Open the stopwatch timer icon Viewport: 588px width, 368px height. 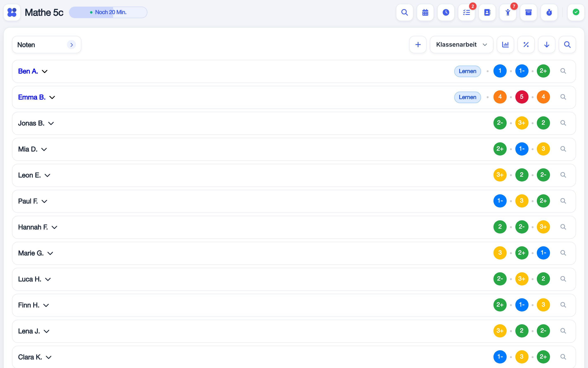[x=549, y=12]
